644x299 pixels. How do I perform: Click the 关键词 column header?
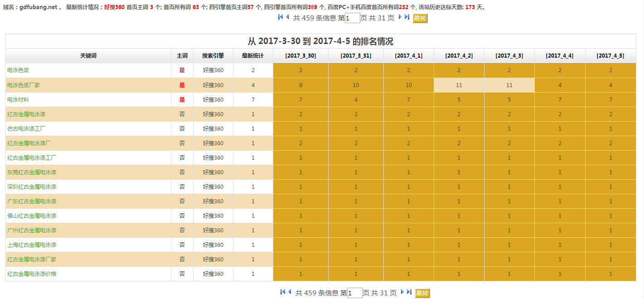[88, 56]
